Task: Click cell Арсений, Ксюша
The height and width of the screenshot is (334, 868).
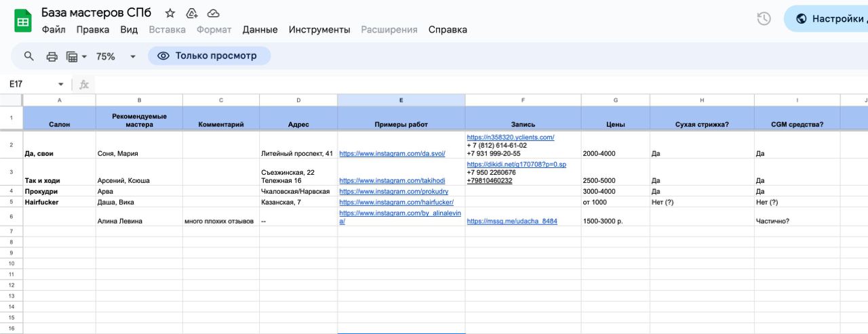Action: [x=139, y=172]
